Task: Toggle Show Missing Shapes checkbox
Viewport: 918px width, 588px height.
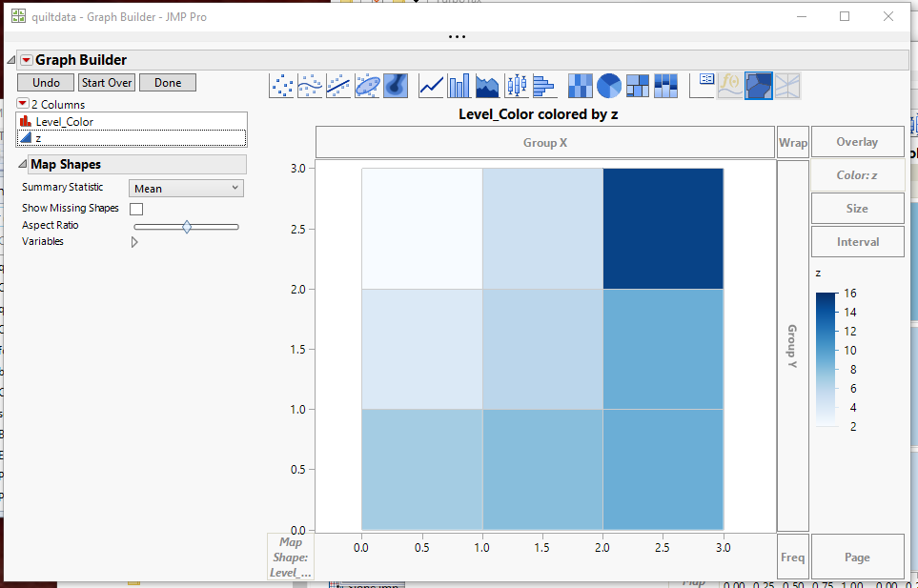Action: (x=136, y=209)
